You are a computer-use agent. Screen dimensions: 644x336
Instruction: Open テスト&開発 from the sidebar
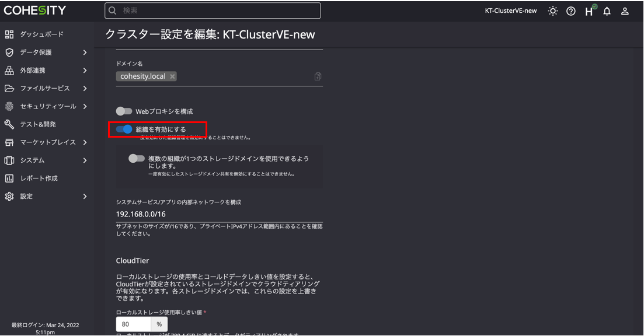(38, 124)
